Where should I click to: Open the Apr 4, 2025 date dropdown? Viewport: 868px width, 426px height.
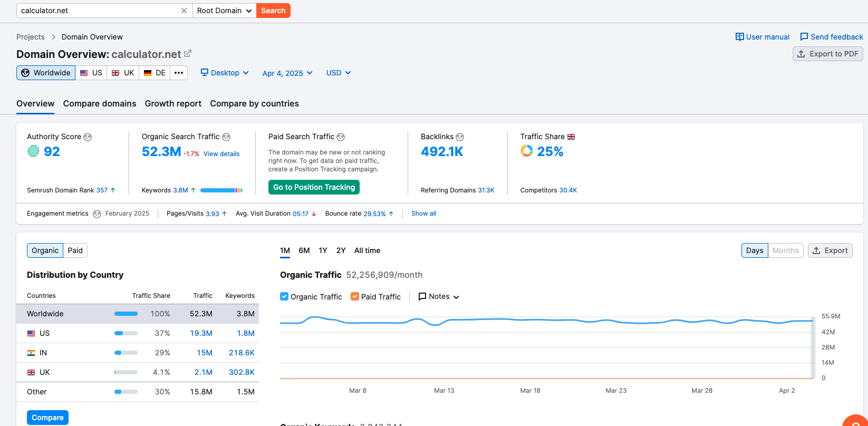tap(287, 73)
